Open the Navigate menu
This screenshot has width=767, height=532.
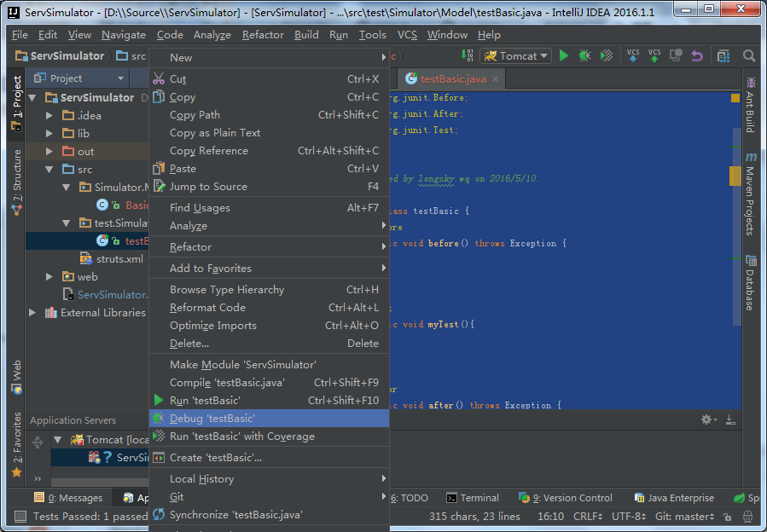click(x=123, y=35)
